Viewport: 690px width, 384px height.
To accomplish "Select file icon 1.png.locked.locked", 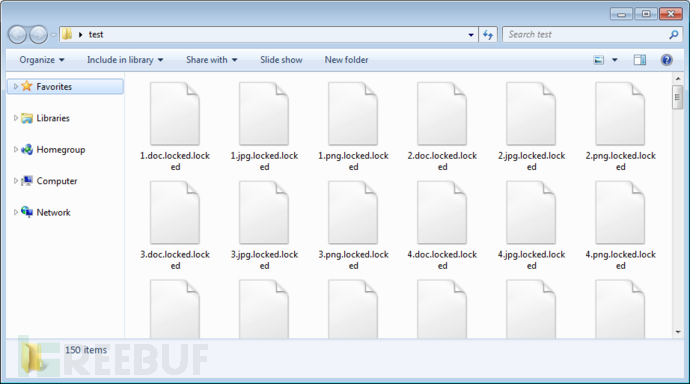I will [x=353, y=114].
